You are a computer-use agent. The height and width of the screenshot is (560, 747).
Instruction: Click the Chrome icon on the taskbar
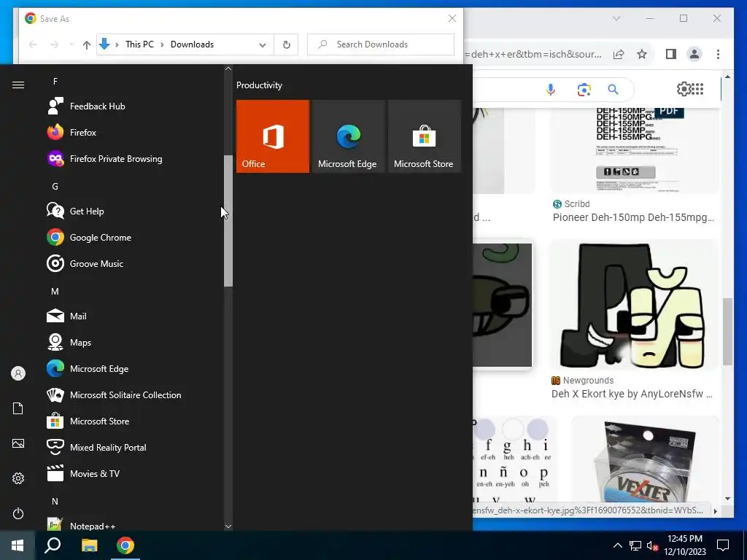click(125, 545)
